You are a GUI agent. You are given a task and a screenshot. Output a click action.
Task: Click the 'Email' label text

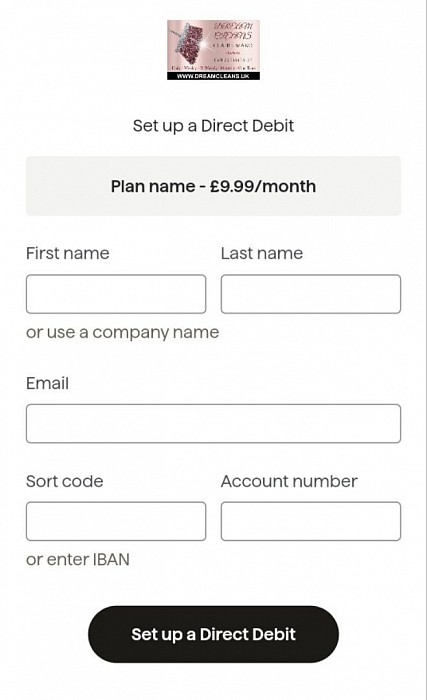tap(47, 383)
